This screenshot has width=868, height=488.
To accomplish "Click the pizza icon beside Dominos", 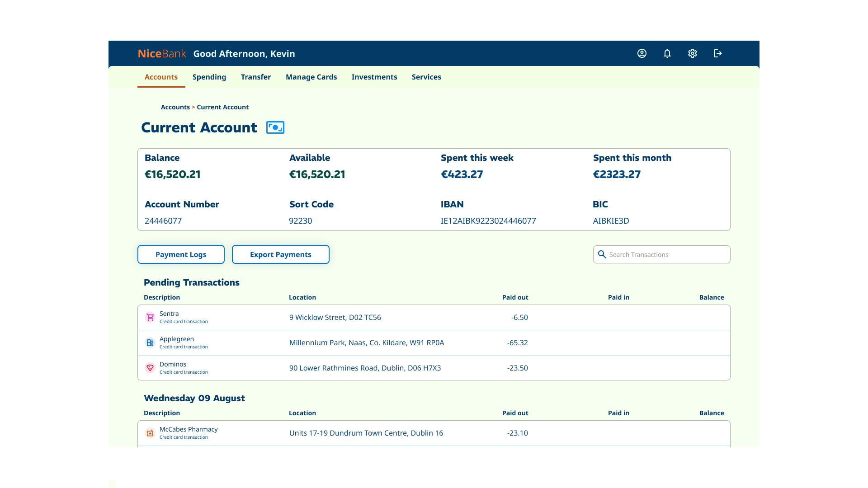I will [x=150, y=368].
